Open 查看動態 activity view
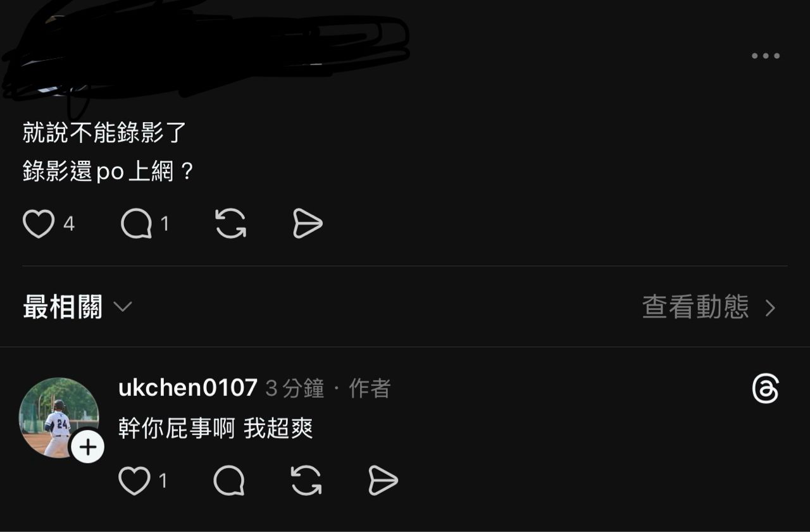This screenshot has width=810, height=532. 709,307
